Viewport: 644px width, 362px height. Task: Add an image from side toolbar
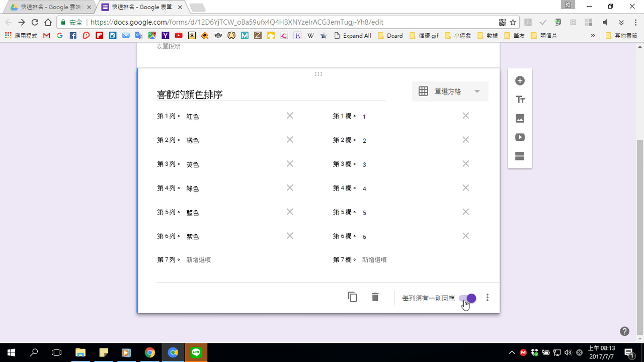click(520, 119)
